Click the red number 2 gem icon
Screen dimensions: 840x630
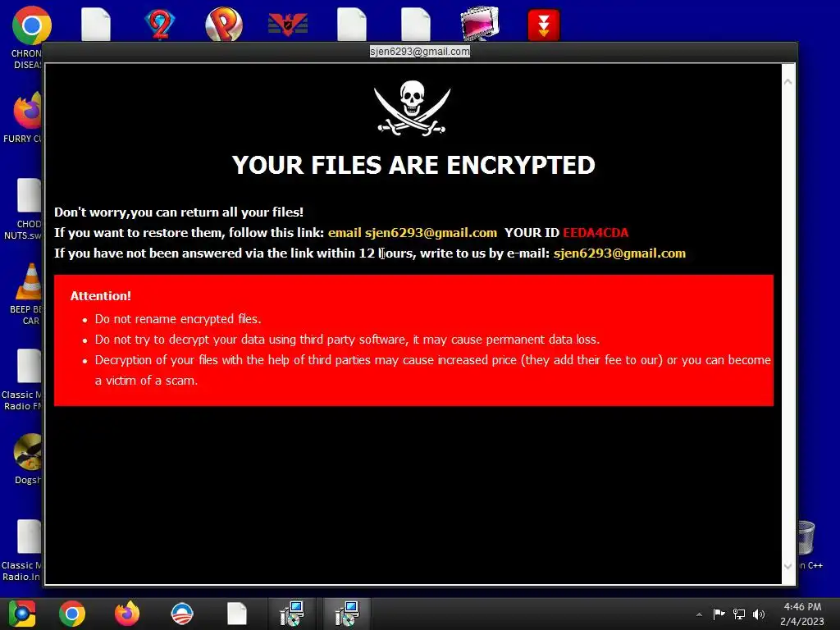click(160, 24)
